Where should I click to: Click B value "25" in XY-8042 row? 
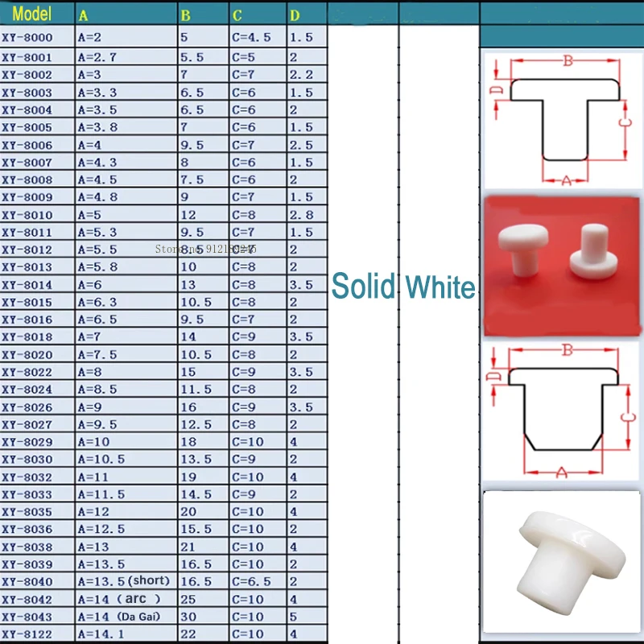[188, 599]
